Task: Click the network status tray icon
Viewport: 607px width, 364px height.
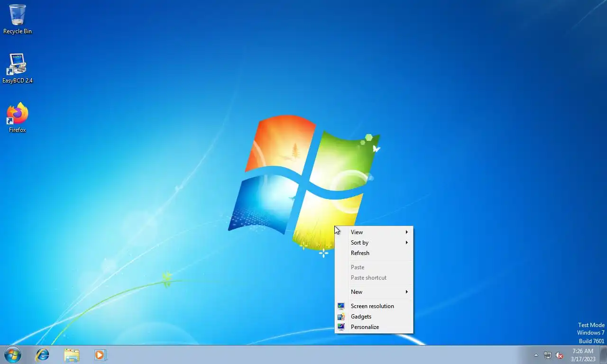Action: (x=548, y=355)
